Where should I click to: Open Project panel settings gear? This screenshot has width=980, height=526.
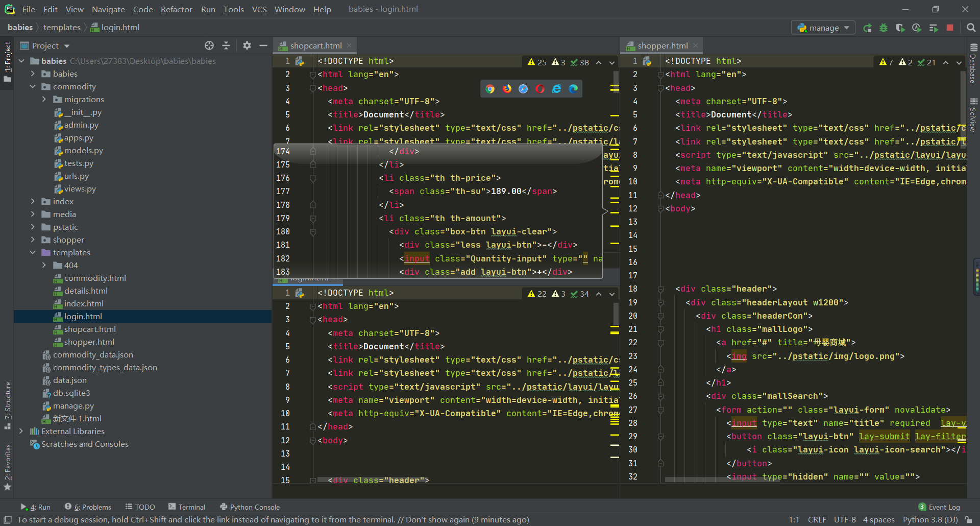click(247, 45)
